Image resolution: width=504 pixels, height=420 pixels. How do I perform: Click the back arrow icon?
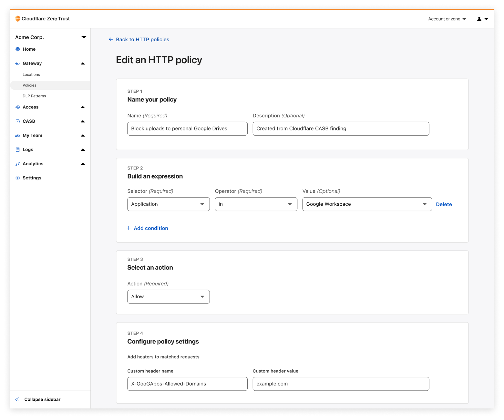[111, 40]
